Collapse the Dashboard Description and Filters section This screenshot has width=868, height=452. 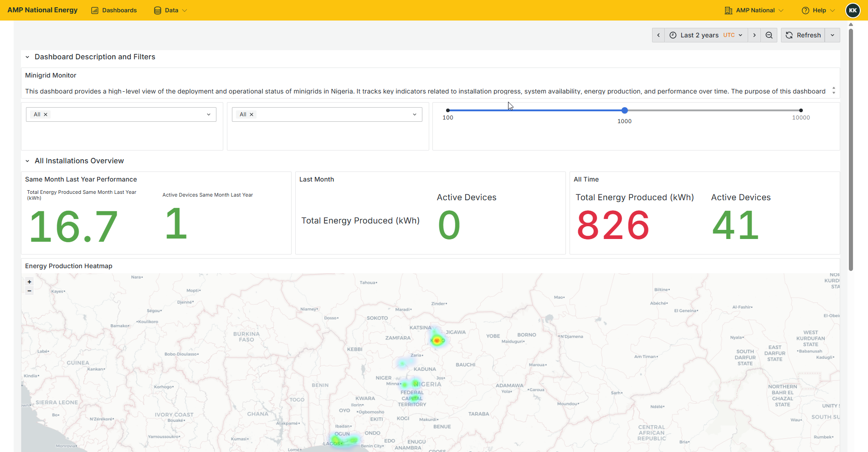(x=27, y=57)
